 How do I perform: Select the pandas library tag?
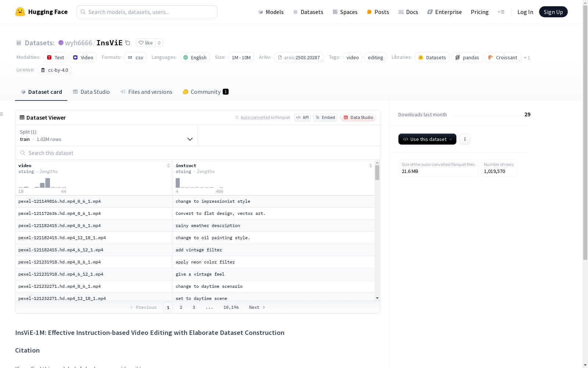point(467,57)
